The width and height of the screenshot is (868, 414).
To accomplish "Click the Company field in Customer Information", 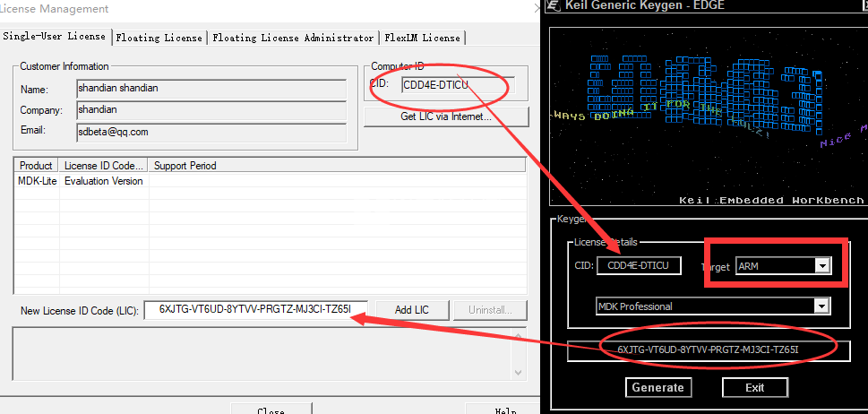I will [x=211, y=109].
